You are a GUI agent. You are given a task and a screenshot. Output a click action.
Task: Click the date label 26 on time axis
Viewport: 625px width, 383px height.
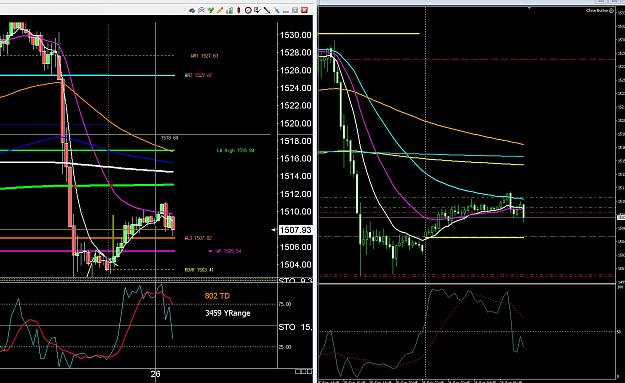pyautogui.click(x=155, y=374)
